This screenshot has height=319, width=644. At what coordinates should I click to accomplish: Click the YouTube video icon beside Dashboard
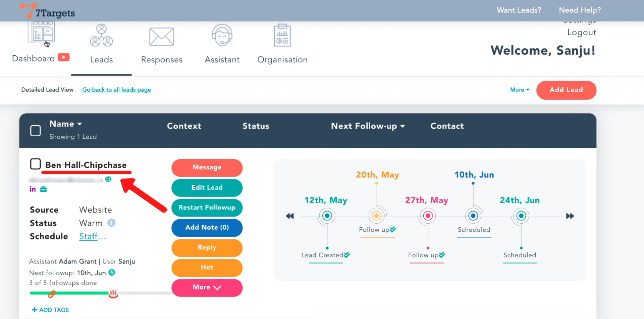[64, 57]
